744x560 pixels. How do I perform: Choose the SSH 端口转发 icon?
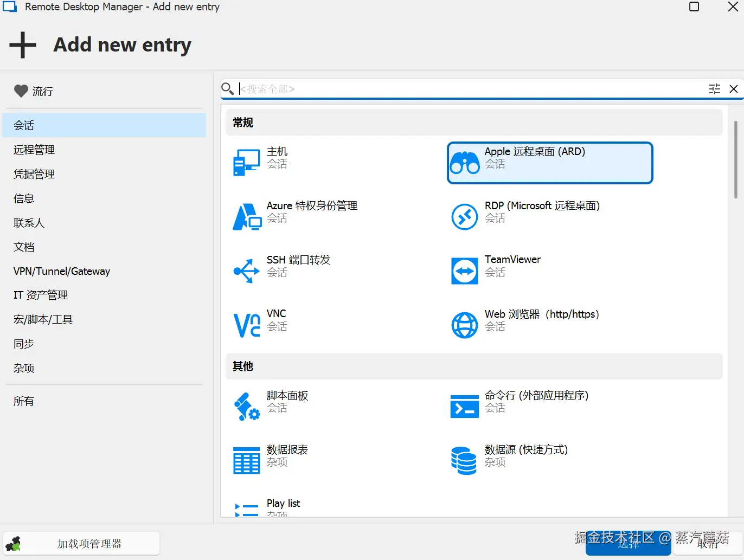click(247, 271)
